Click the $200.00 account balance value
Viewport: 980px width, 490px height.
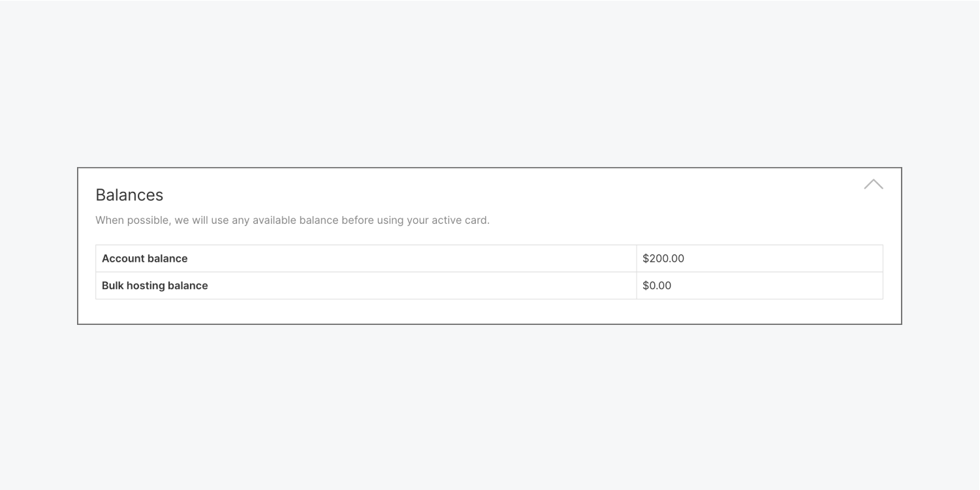click(x=663, y=258)
